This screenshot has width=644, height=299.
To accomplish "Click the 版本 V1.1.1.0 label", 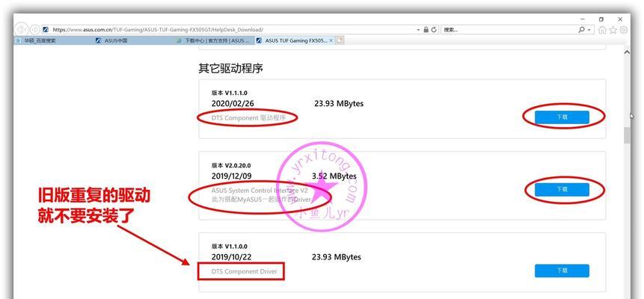I will point(229,93).
